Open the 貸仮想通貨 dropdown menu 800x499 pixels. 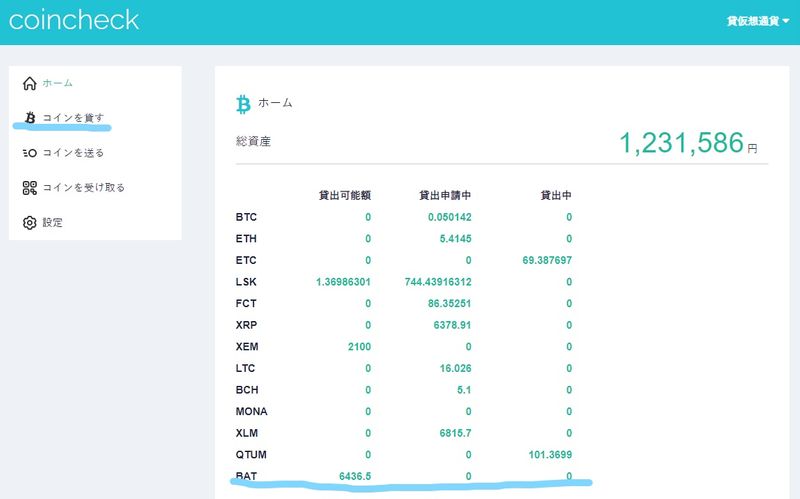tap(758, 21)
